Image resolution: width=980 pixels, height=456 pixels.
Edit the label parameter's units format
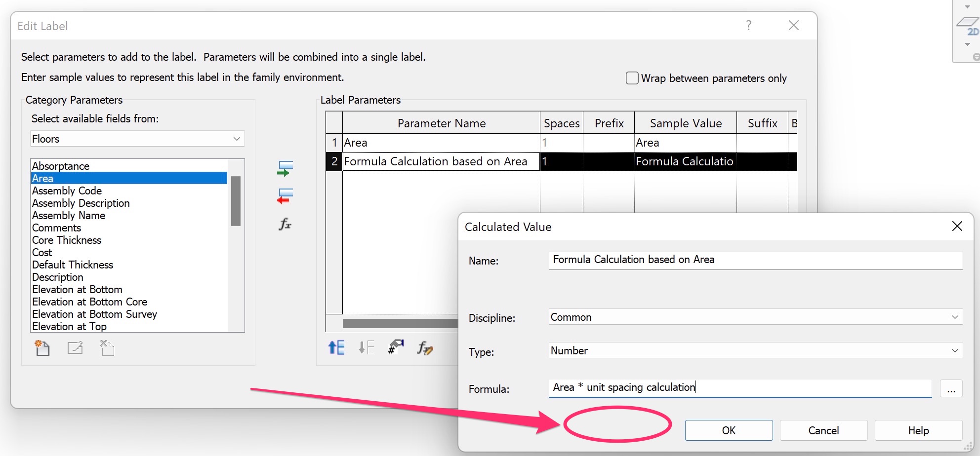(x=395, y=347)
